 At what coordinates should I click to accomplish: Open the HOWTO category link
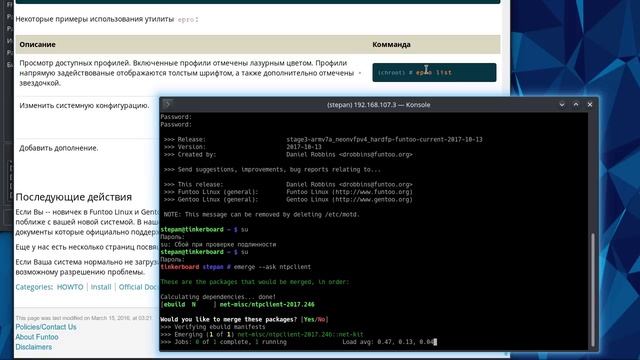(70, 287)
